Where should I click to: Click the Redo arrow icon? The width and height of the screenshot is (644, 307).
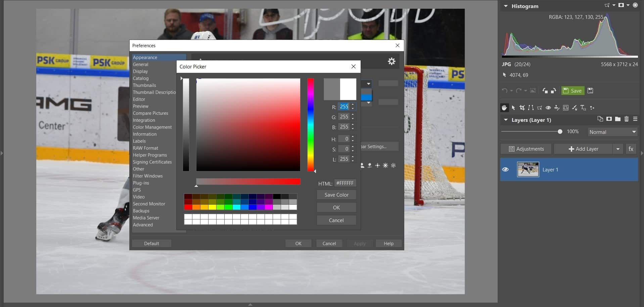point(519,91)
